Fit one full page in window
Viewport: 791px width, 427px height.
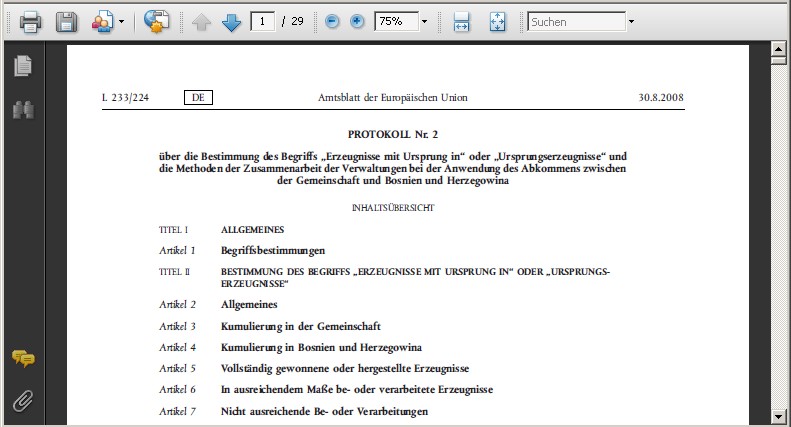click(x=498, y=21)
